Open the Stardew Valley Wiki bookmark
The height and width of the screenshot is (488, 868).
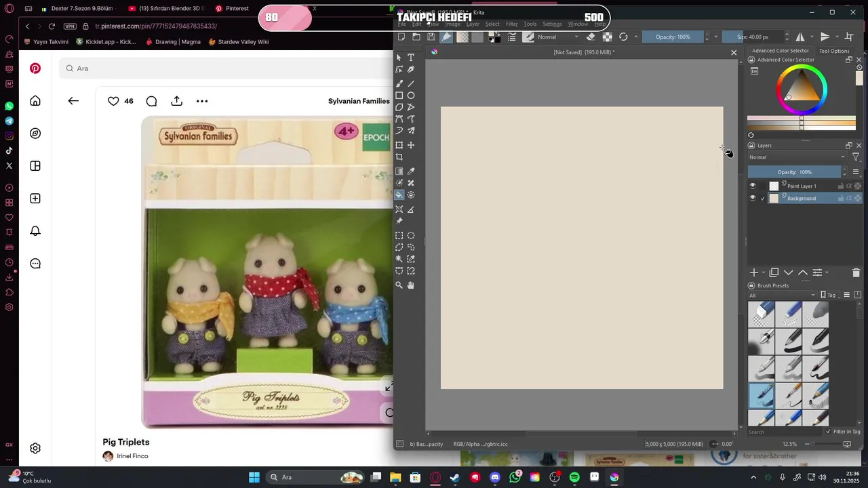[x=239, y=41]
